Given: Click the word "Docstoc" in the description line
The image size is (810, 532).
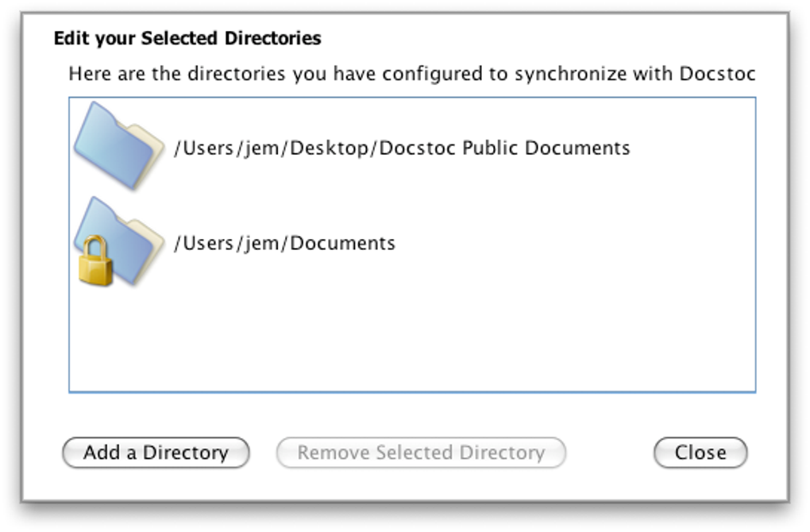Looking at the screenshot, I should point(717,75).
